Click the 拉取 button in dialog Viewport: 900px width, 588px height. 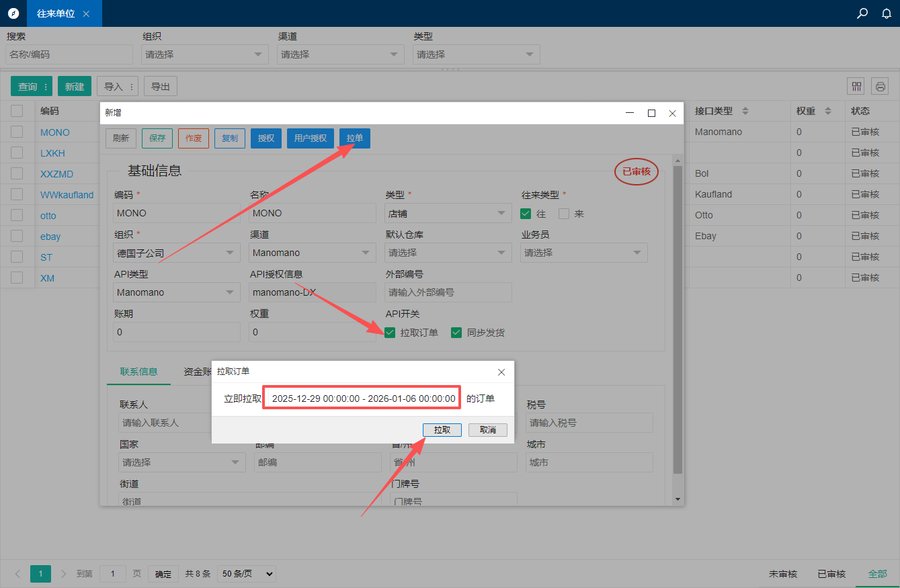(x=442, y=430)
